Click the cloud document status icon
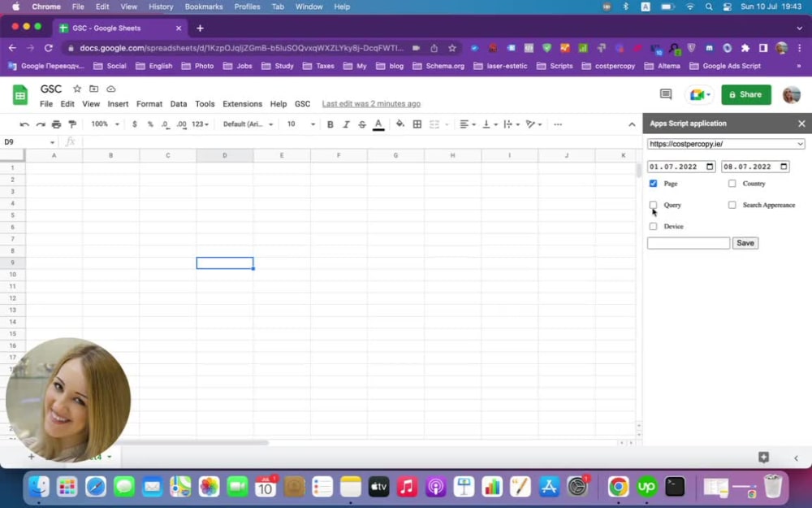 [110, 89]
